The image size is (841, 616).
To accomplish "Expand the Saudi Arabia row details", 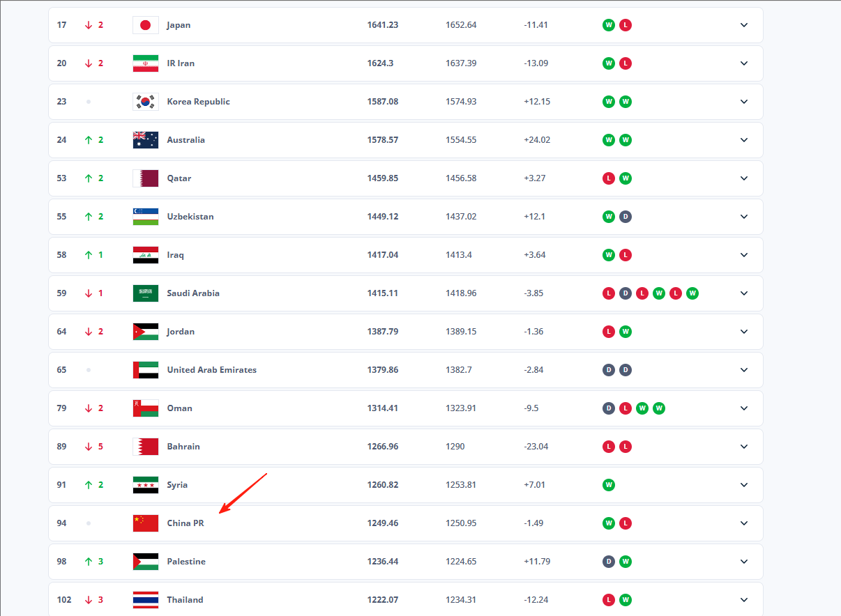I will pyautogui.click(x=744, y=293).
